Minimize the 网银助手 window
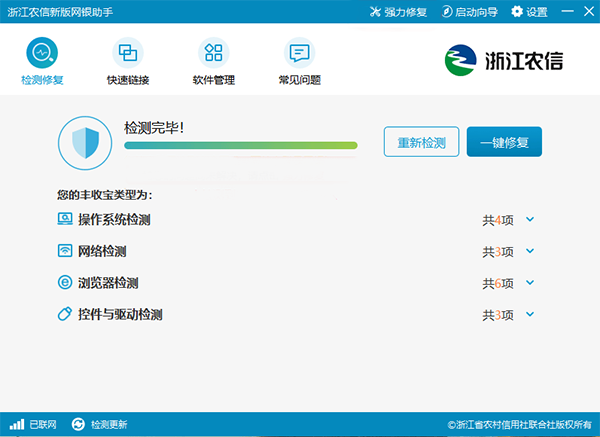Image resolution: width=600 pixels, height=437 pixels. [567, 11]
